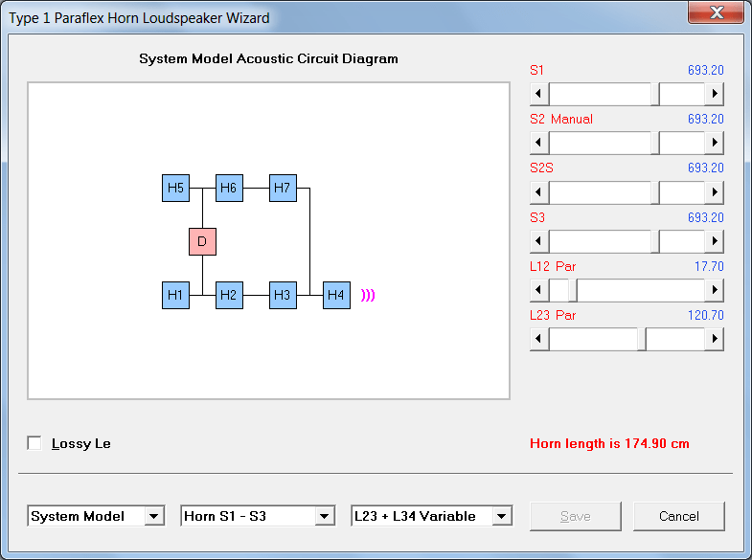Select the H4 block in the diagram
The image size is (752, 560).
(x=336, y=295)
